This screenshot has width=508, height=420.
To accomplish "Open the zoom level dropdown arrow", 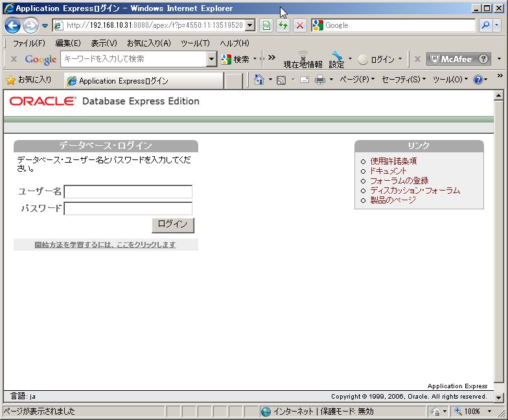I will [490, 412].
